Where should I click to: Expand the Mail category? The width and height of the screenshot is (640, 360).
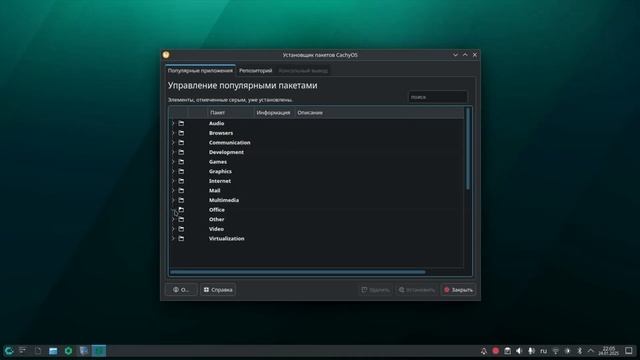pos(173,191)
